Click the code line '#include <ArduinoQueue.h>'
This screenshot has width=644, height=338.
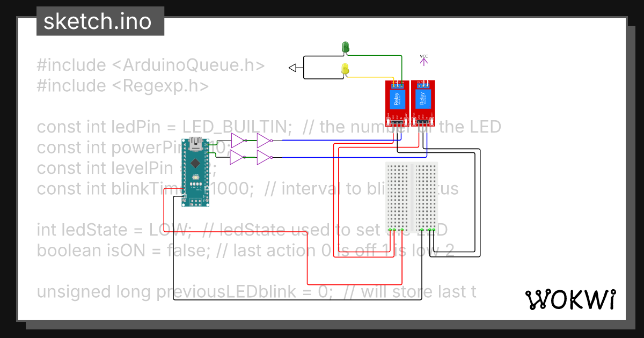[x=151, y=65]
